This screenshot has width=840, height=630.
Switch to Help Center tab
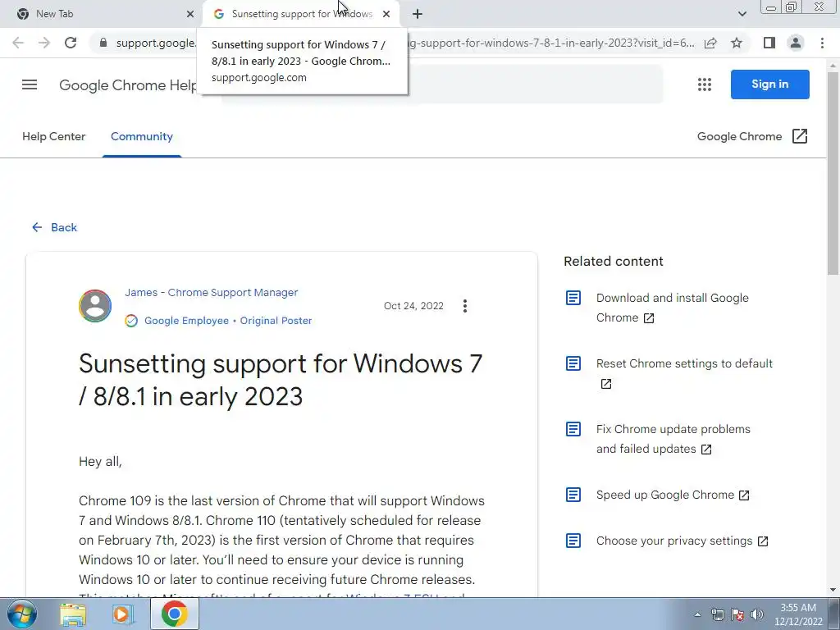[x=53, y=137]
